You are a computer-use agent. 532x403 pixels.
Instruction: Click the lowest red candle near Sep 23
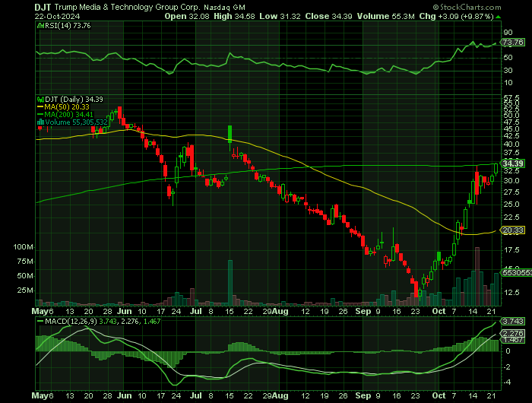pyautogui.click(x=416, y=289)
